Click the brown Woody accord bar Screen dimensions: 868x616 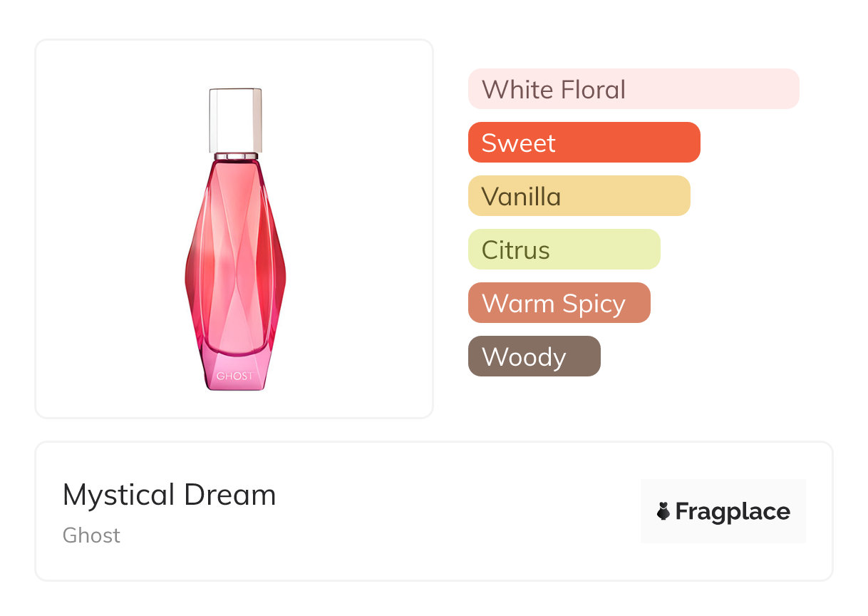point(534,356)
